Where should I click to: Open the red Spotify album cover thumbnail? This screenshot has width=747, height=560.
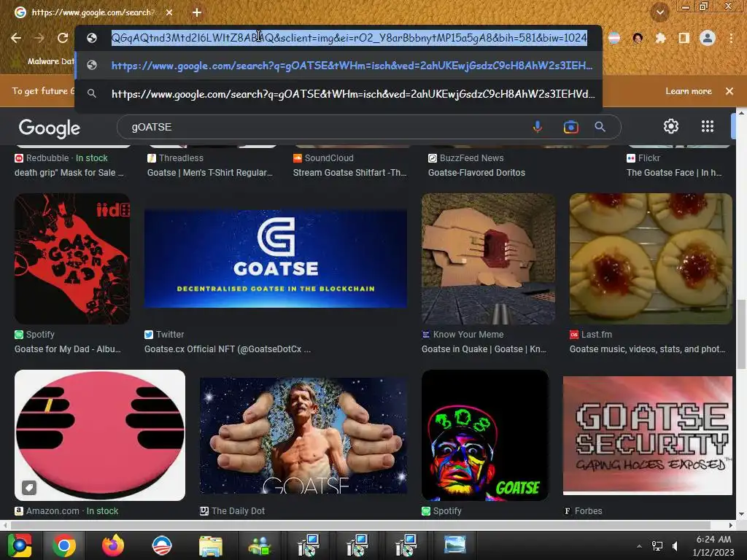(x=72, y=259)
